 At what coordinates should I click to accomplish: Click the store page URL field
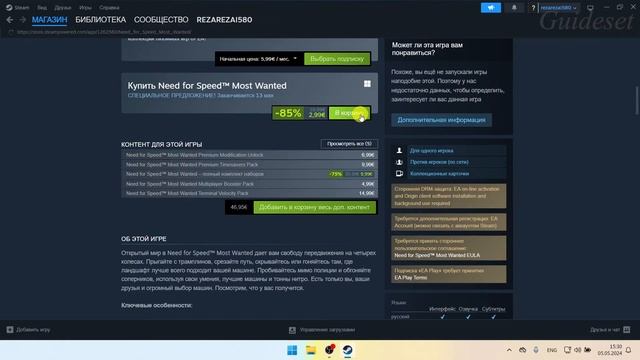pyautogui.click(x=104, y=32)
